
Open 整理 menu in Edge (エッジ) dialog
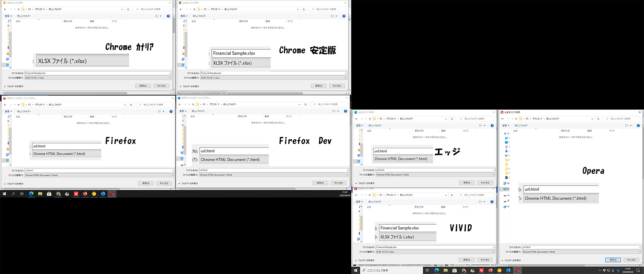(359, 126)
